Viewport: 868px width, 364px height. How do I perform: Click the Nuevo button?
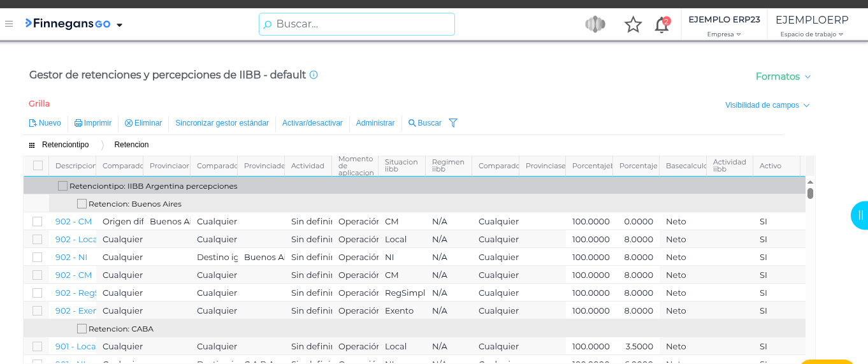pos(45,123)
